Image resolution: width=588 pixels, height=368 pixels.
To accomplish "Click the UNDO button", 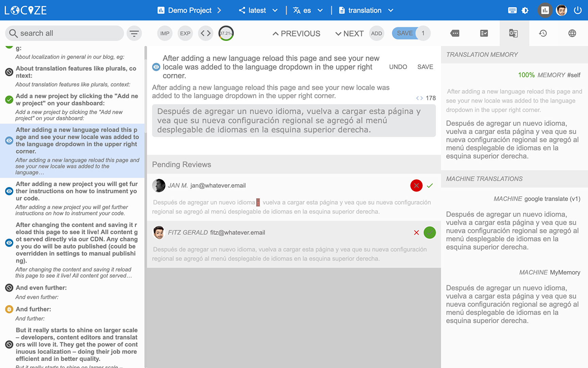I will [398, 67].
